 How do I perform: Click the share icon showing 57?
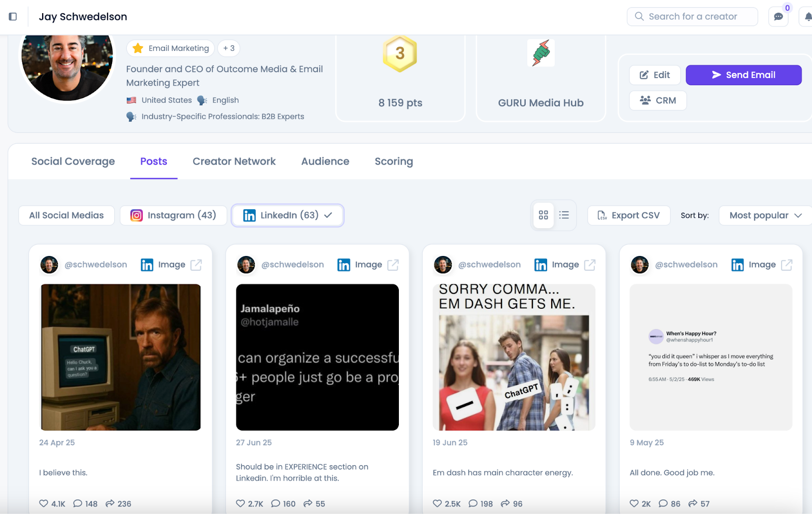[693, 503]
